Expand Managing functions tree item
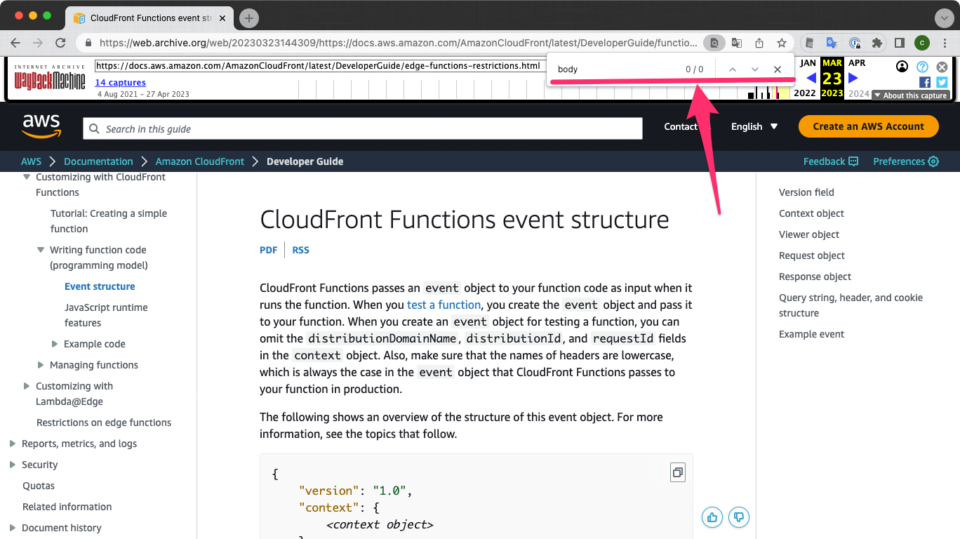Viewport: 960px width, 539px height. click(x=40, y=365)
